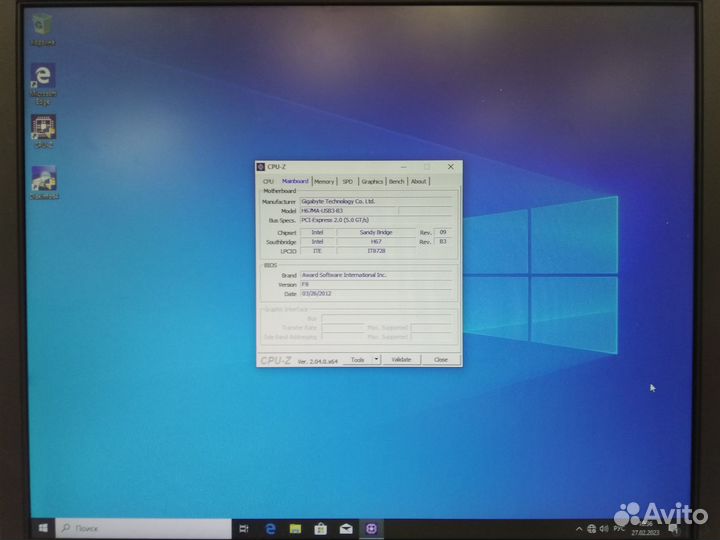Click the chipset Rev. 09 value

click(443, 232)
